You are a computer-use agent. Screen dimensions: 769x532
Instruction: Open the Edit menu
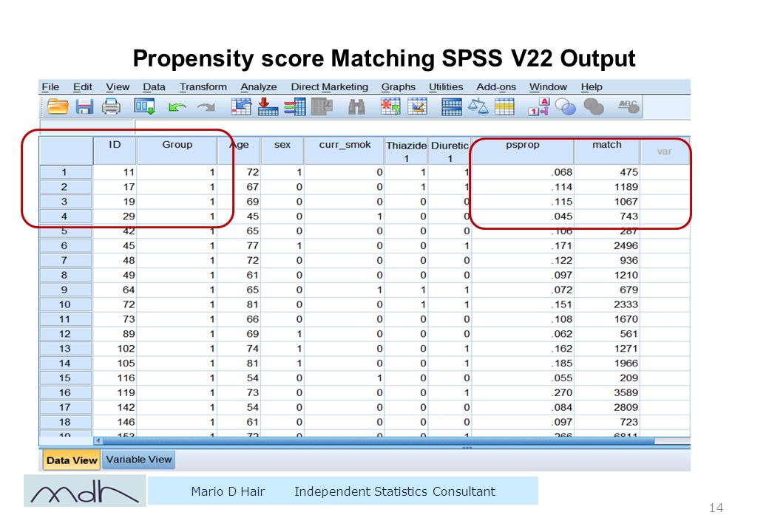pyautogui.click(x=82, y=86)
